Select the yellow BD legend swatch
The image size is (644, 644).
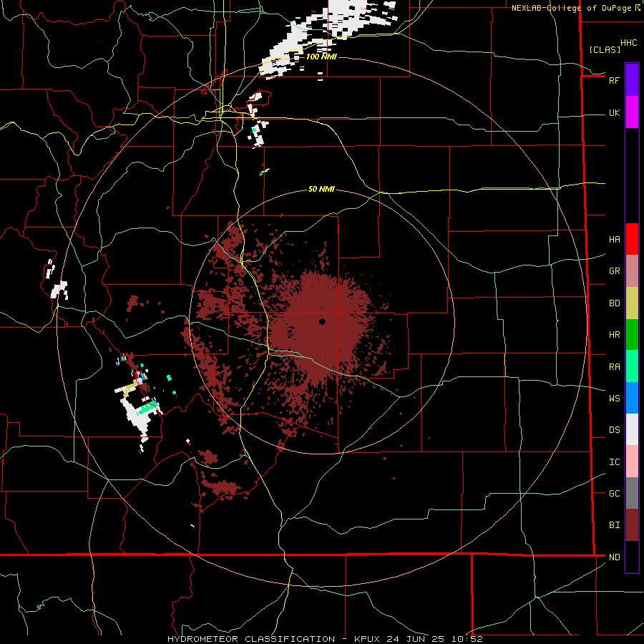[x=632, y=303]
